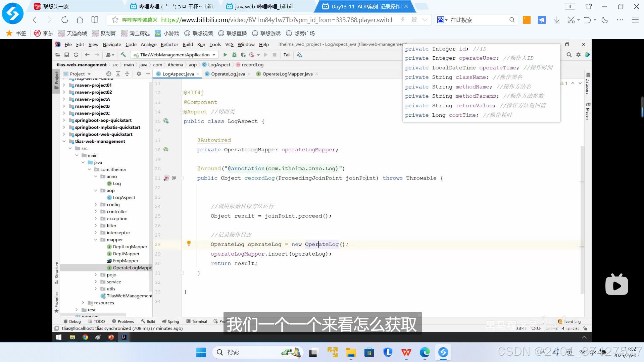644x362 pixels.
Task: Click the aop breadcrumb segment
Action: tap(193, 65)
